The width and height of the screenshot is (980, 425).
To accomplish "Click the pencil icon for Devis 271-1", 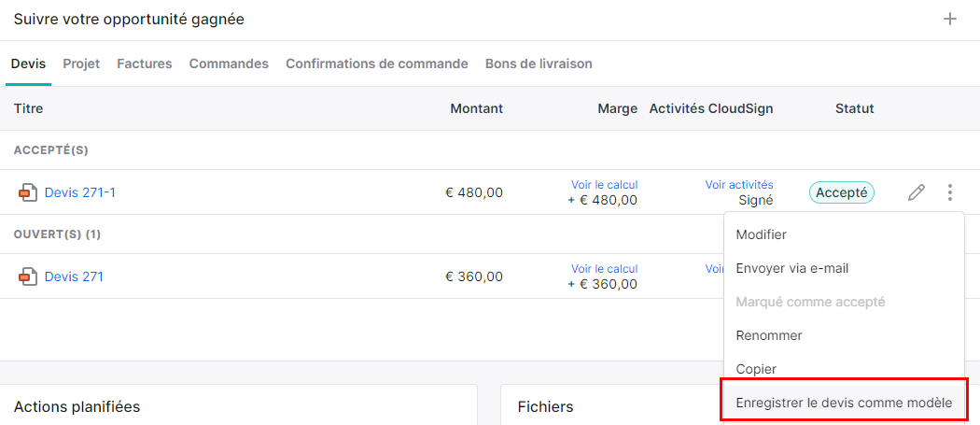I will coord(916,192).
